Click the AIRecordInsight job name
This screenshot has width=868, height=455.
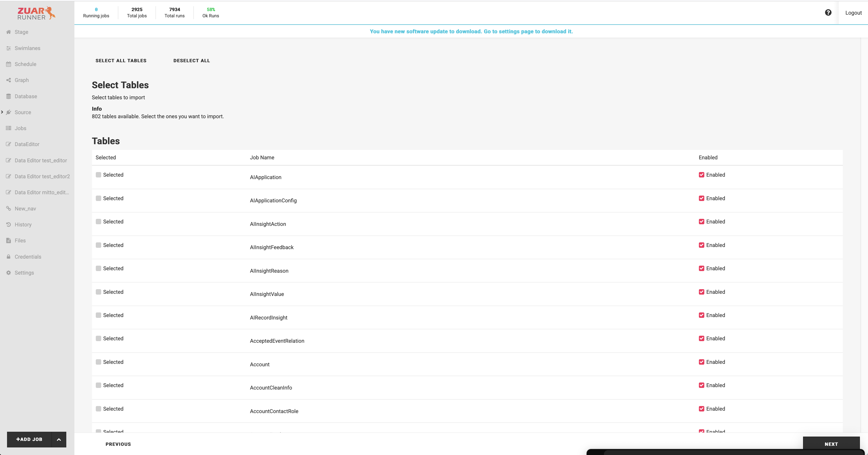pos(269,318)
